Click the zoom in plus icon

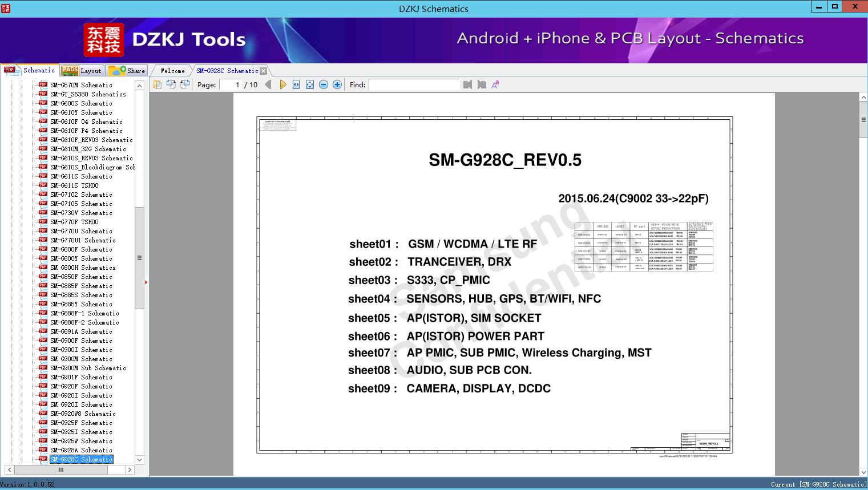pyautogui.click(x=337, y=84)
